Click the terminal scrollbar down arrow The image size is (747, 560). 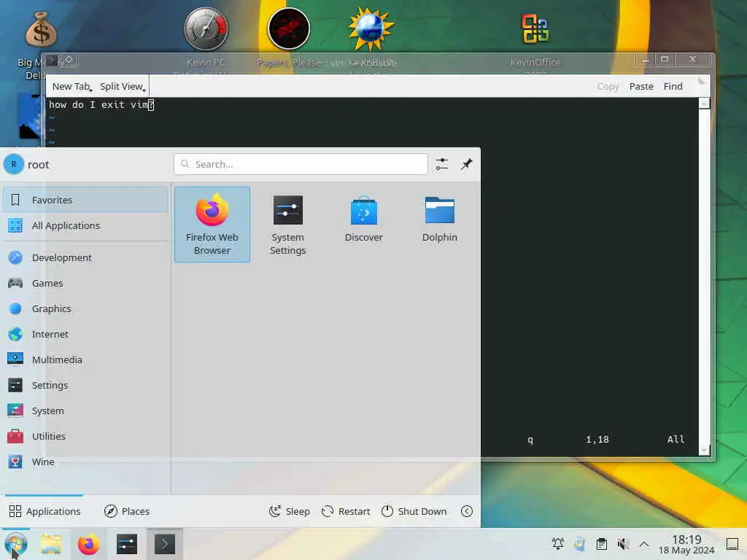(704, 450)
